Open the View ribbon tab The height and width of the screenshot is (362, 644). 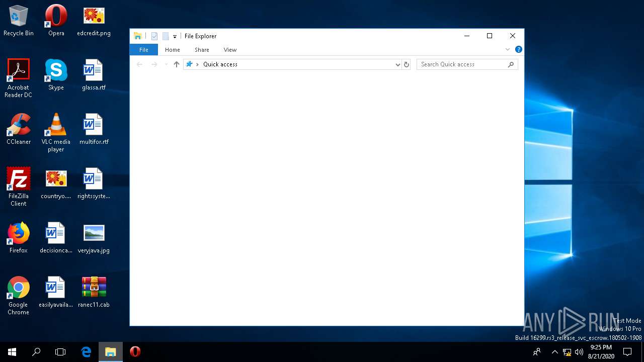(x=230, y=50)
